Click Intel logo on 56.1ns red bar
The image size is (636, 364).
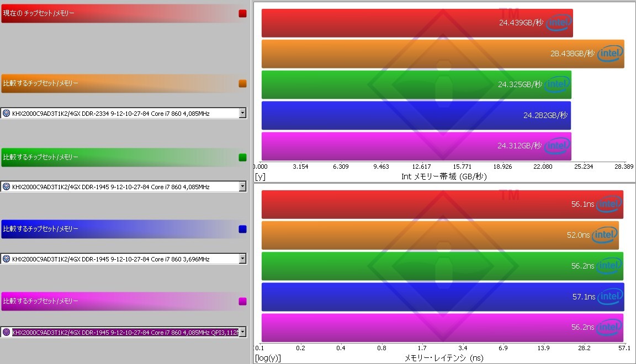[x=609, y=204]
